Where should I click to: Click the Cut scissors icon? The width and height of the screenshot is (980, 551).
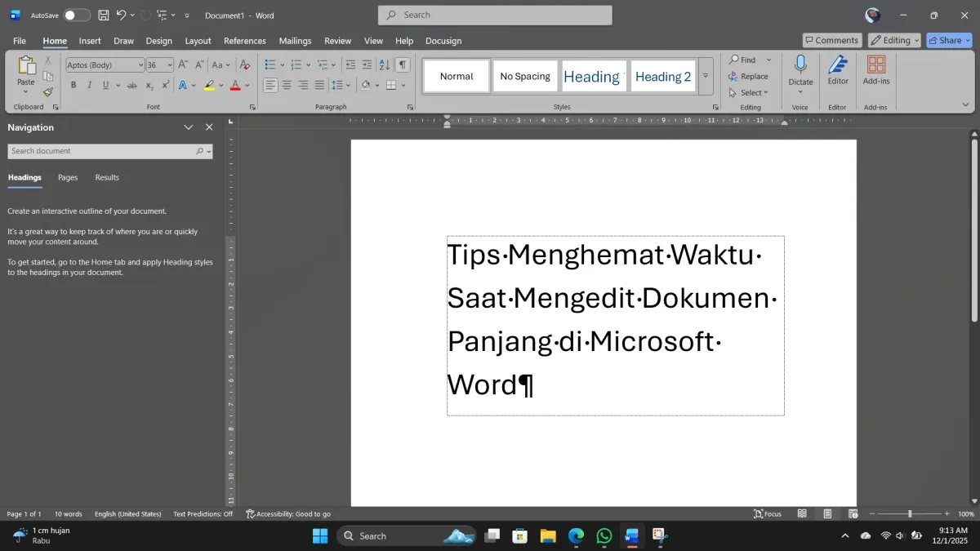tap(48, 60)
